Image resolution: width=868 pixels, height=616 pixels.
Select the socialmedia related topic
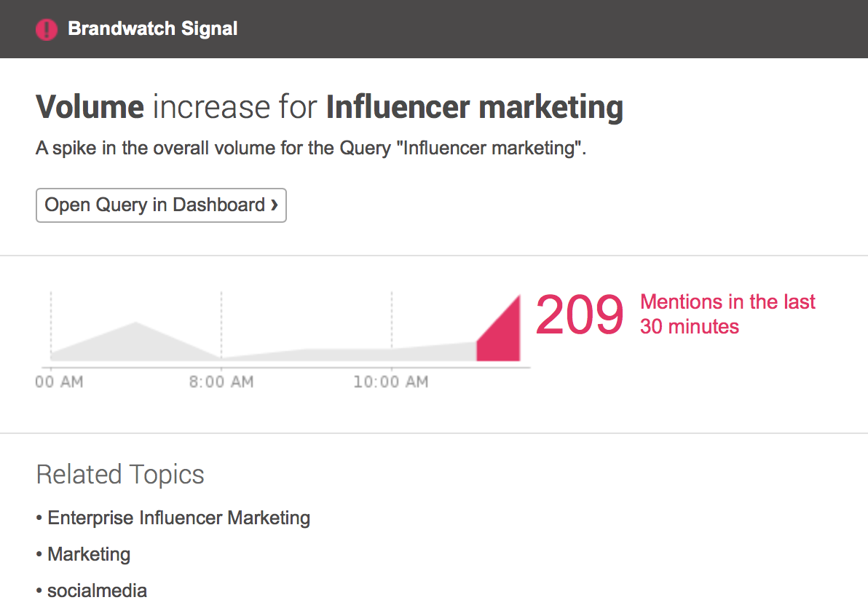coord(98,591)
